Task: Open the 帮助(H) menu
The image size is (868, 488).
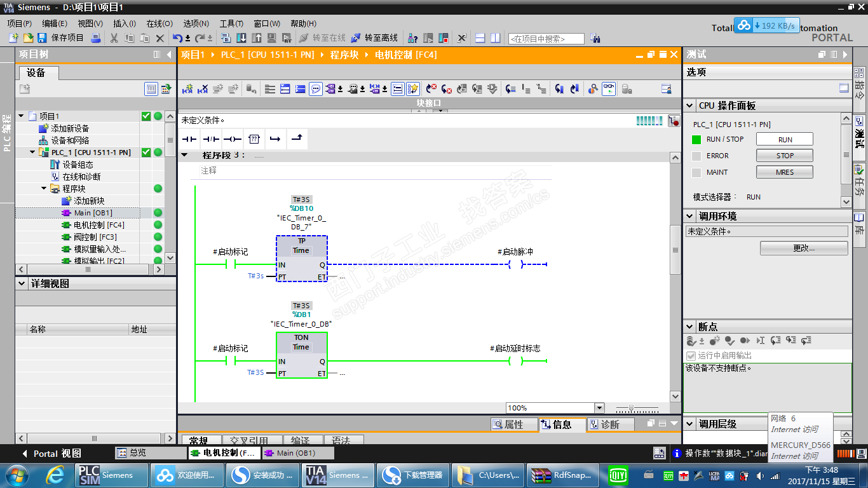Action: (x=303, y=24)
